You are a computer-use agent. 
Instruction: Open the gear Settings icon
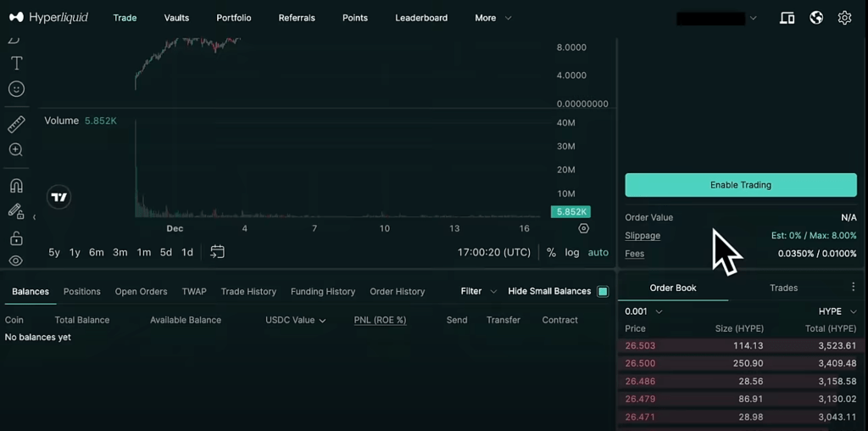[x=844, y=18]
